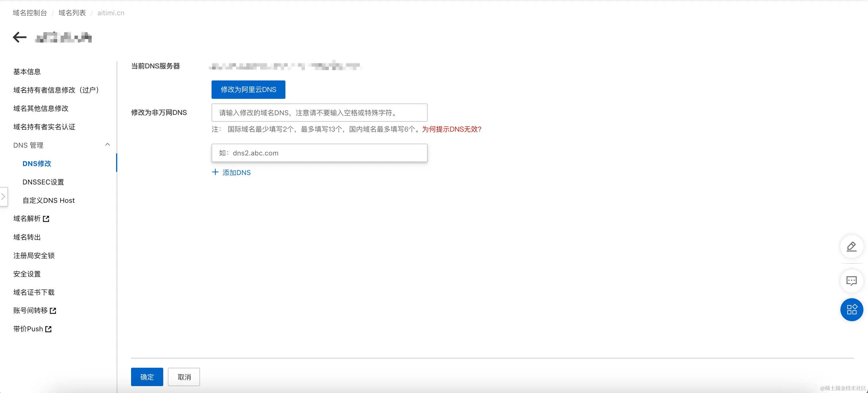Viewport: 868px width, 393px height.
Task: Focus the dns2.abc.com placeholder input
Action: click(x=319, y=153)
